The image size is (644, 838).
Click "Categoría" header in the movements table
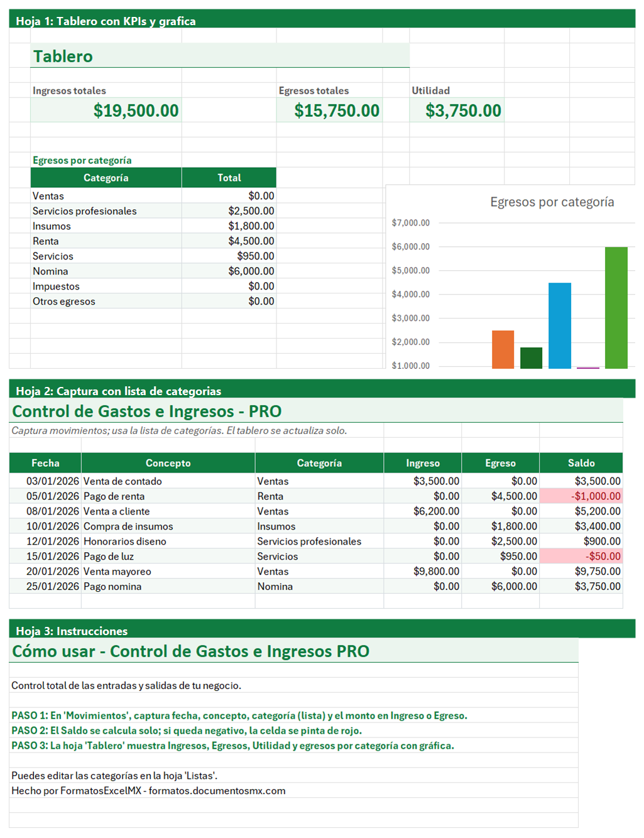tap(319, 463)
